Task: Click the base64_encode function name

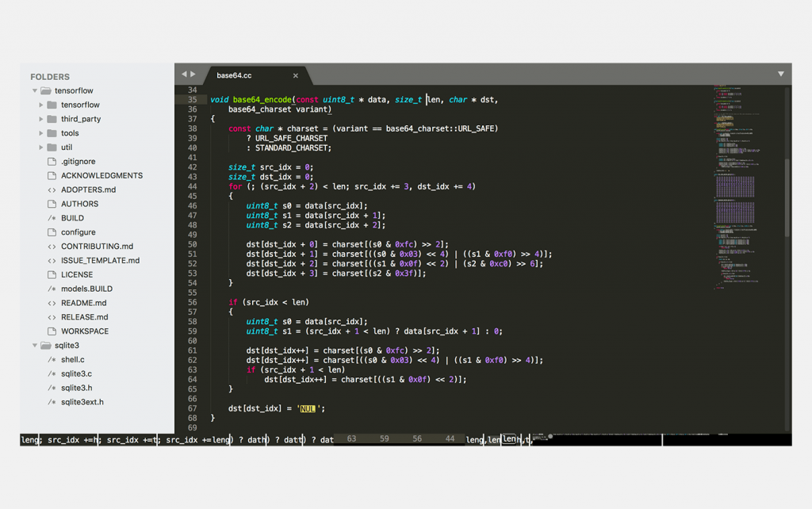Action: (x=262, y=99)
